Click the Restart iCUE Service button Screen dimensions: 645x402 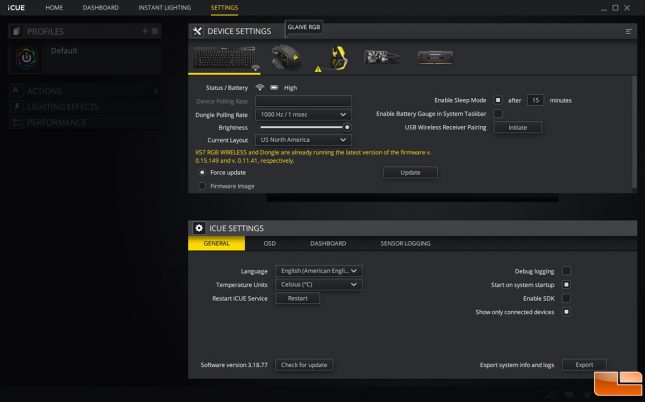click(297, 298)
